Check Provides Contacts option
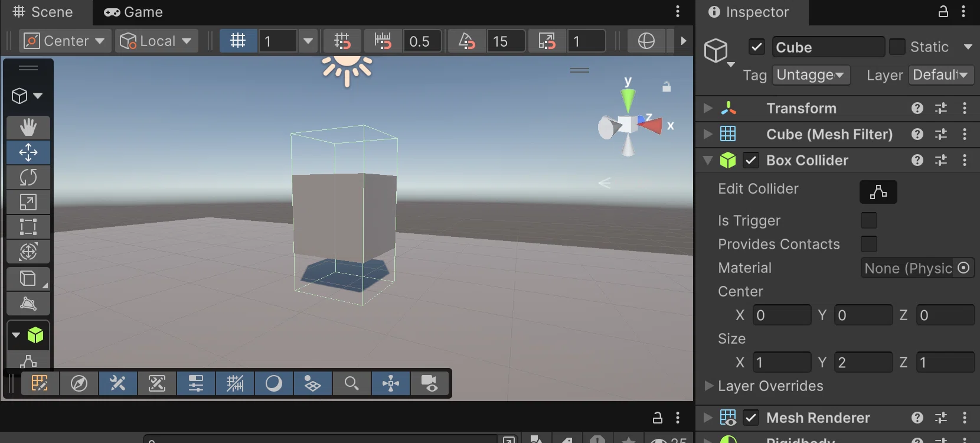Viewport: 980px width, 443px height. coord(869,244)
